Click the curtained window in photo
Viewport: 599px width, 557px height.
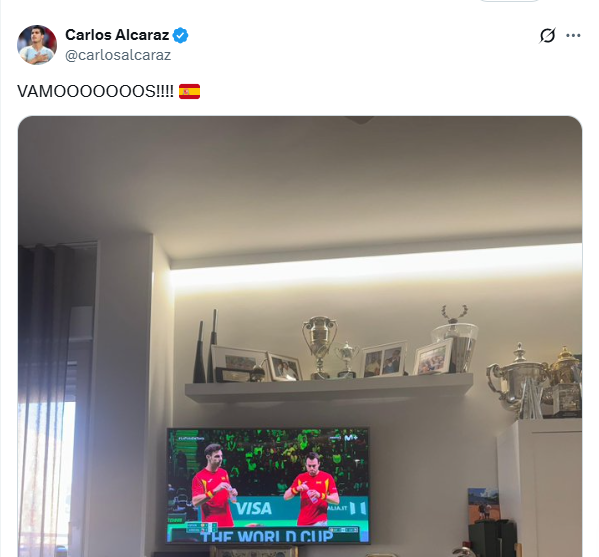tap(48, 400)
